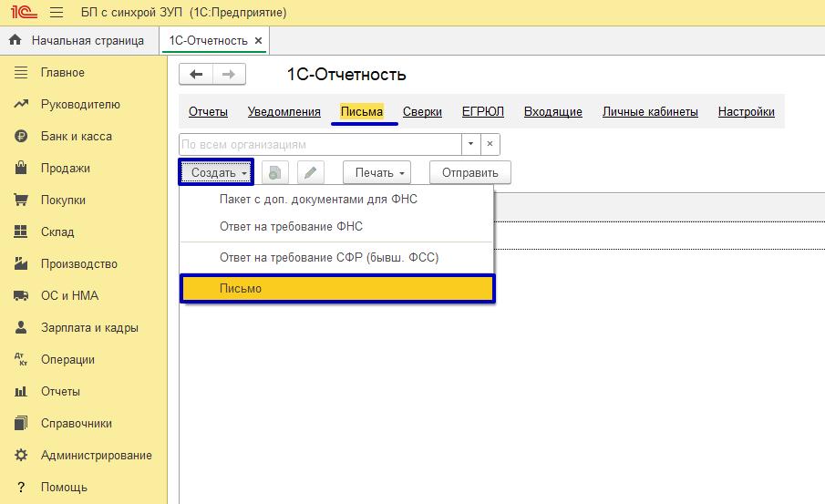This screenshot has height=504, width=825.
Task: Expand the organization filter dropdown arrow
Action: click(470, 144)
